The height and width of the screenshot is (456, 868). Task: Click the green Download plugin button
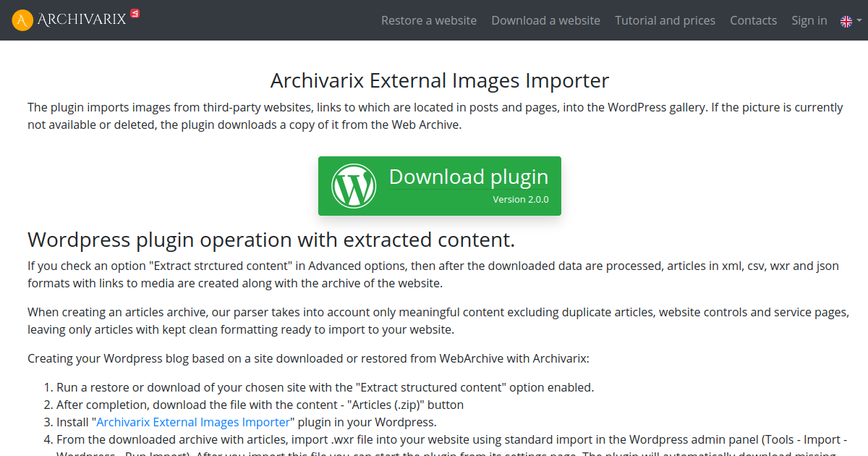(440, 186)
